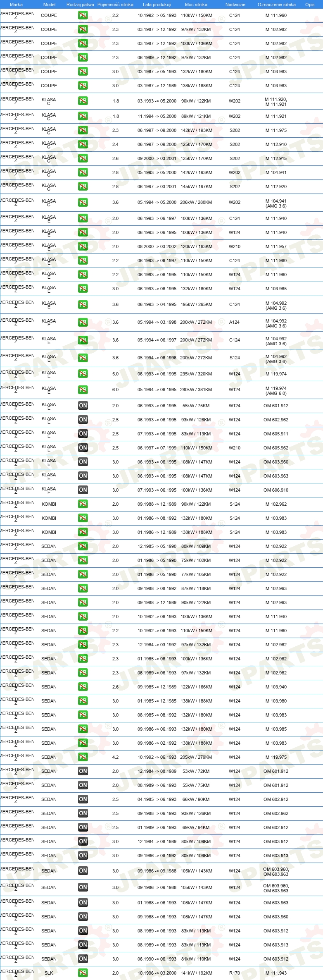323x980 pixels.
Task: Click the PB icon in the A124 body row
Action: 83,323
